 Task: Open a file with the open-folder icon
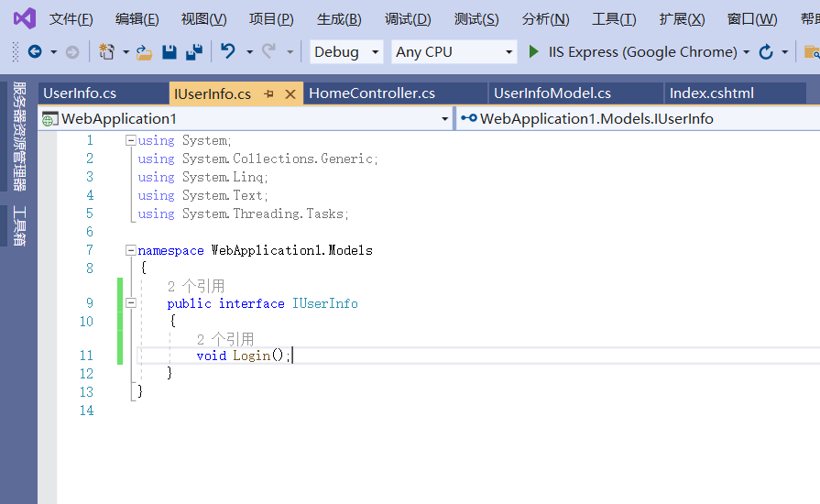point(144,52)
